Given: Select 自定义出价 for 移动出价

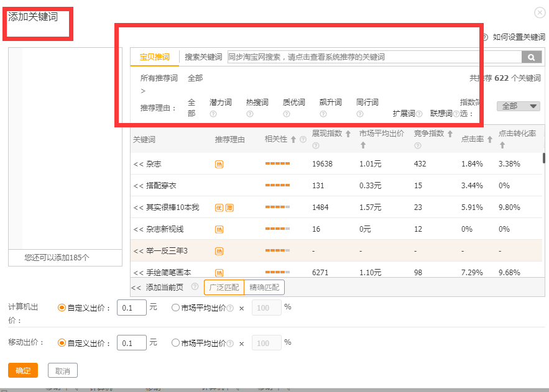Looking at the screenshot, I should (x=62, y=343).
